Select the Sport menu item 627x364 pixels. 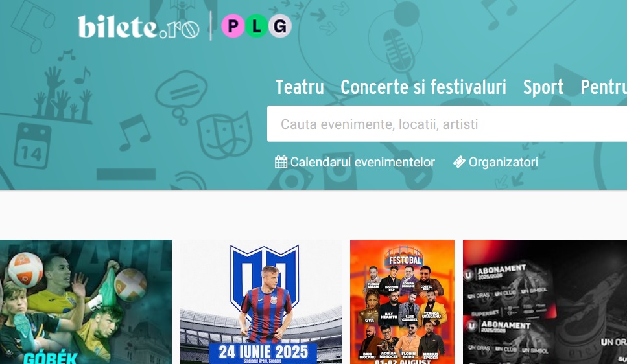pos(543,87)
